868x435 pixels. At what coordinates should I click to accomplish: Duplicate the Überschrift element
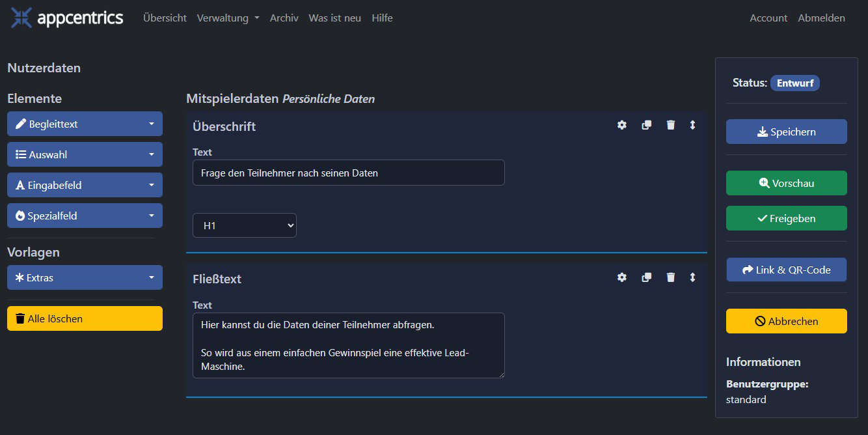tap(646, 125)
